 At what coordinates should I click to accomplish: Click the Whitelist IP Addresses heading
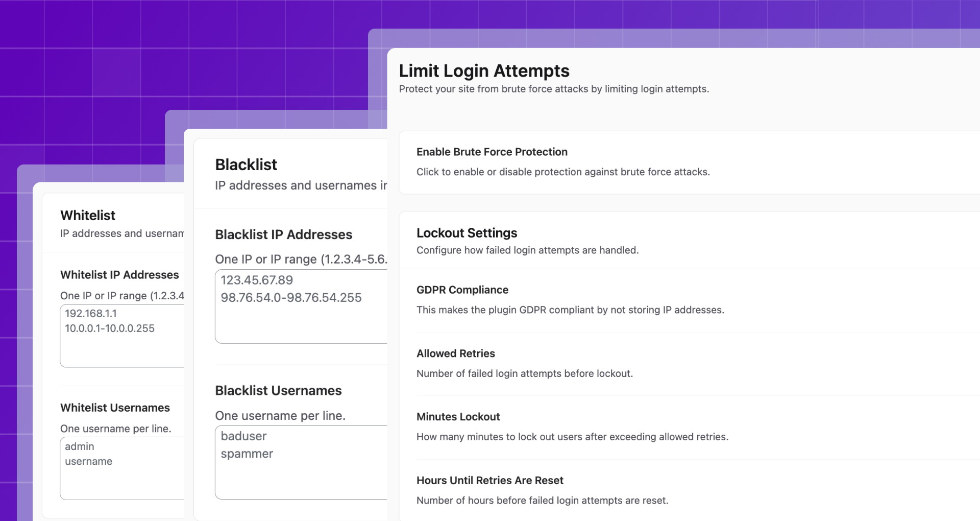pos(119,275)
